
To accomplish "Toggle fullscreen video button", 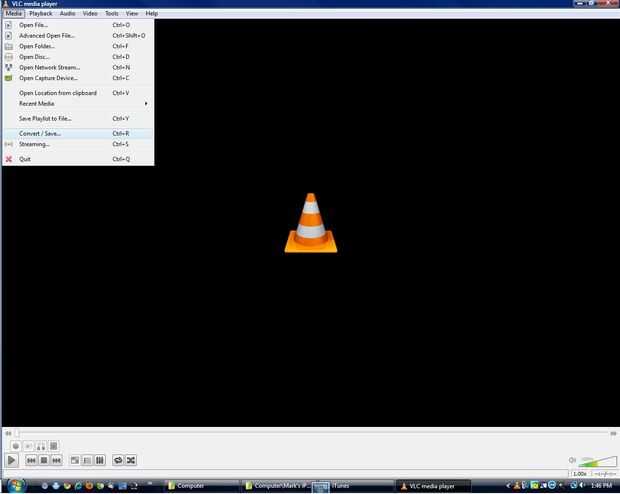I will [x=75, y=460].
